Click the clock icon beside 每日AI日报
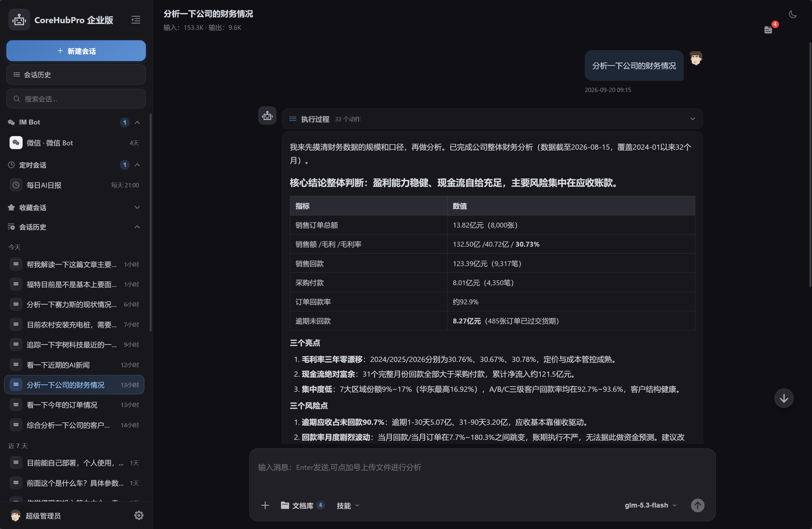Viewport: 812px width, 529px height. tap(16, 185)
